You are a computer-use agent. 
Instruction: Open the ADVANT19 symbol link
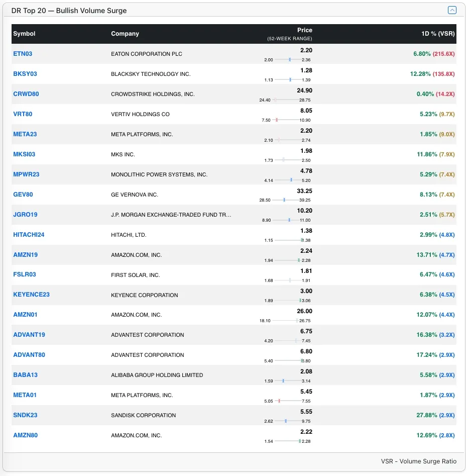click(x=29, y=335)
